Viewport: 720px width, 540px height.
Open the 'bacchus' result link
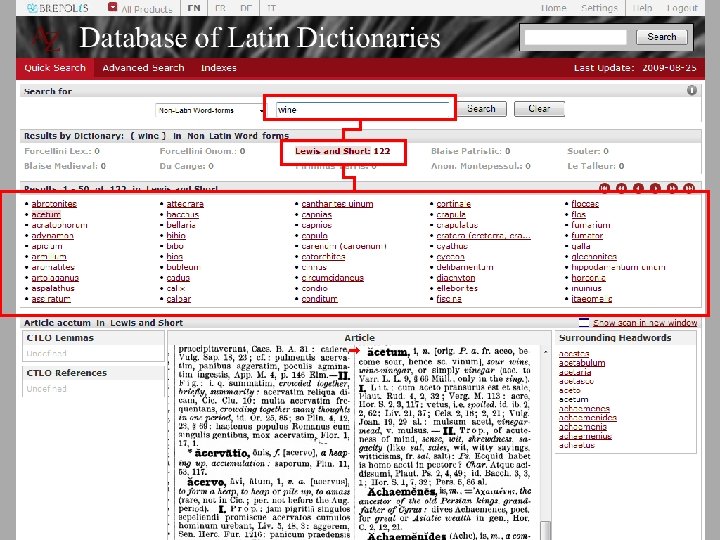[182, 214]
